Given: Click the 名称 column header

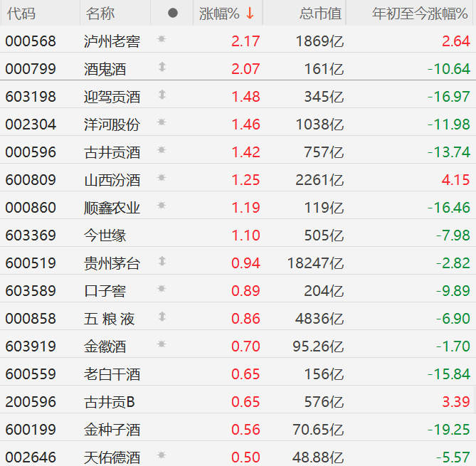Looking at the screenshot, I should coord(100,14).
